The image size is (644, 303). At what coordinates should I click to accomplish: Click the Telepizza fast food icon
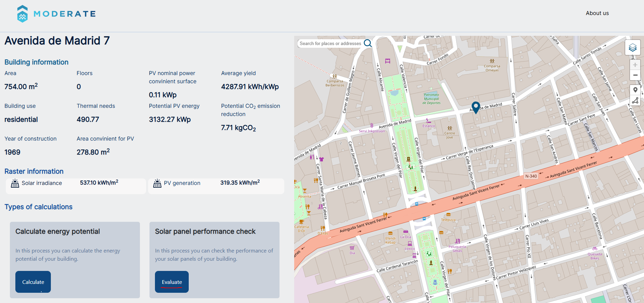pos(448,215)
